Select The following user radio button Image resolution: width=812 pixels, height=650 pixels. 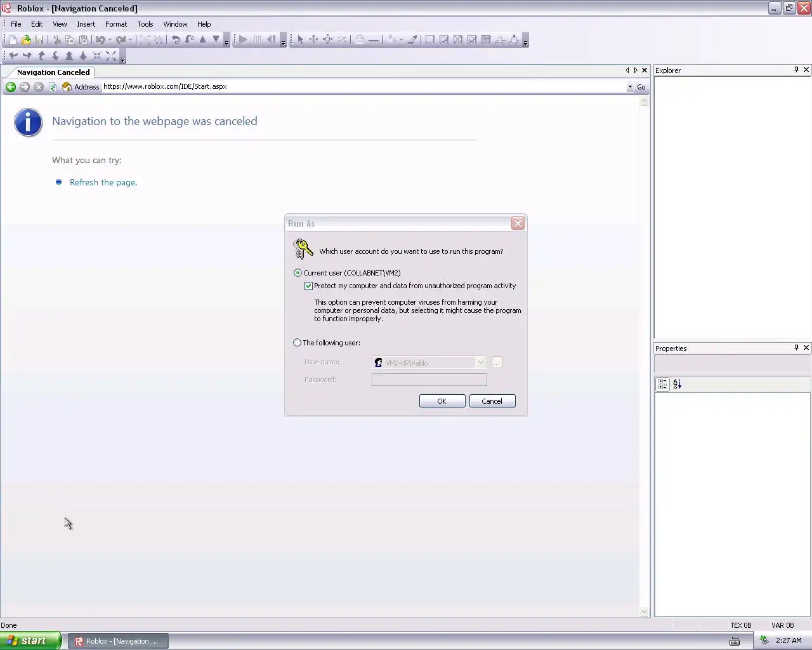coord(298,343)
